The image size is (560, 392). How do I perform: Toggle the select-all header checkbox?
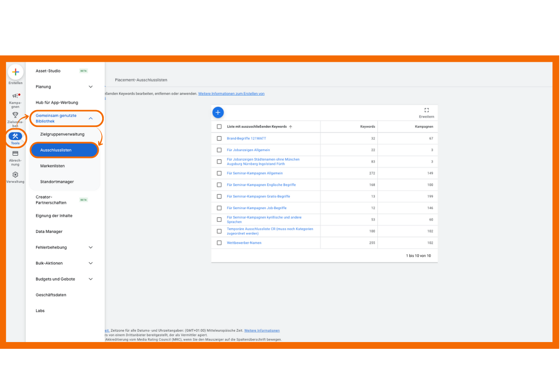(219, 127)
